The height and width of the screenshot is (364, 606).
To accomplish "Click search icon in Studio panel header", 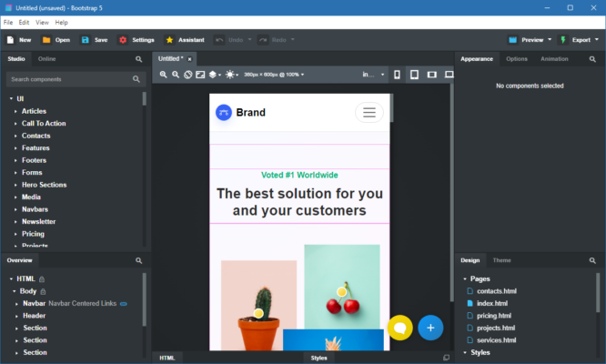I will [x=138, y=59].
